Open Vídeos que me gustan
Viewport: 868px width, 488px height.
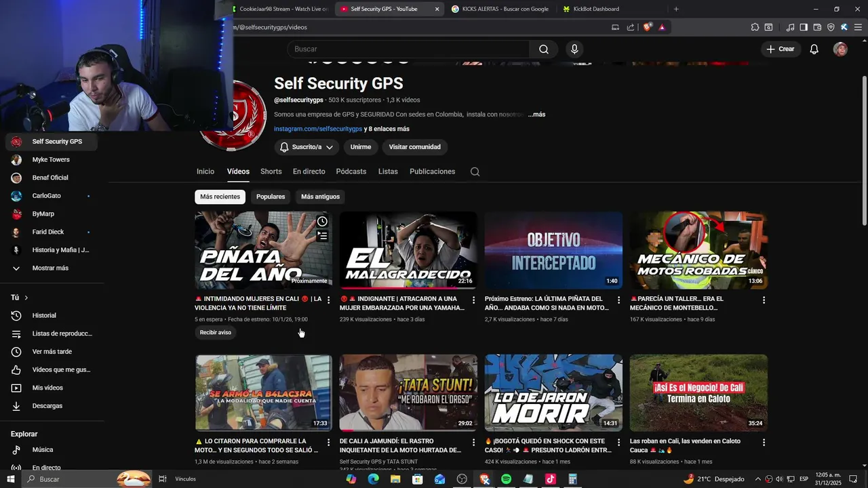52,369
